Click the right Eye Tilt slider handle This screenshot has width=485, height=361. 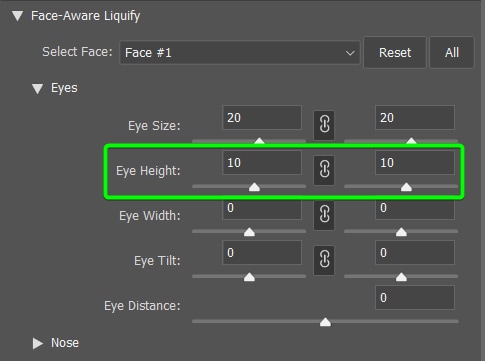(x=401, y=277)
